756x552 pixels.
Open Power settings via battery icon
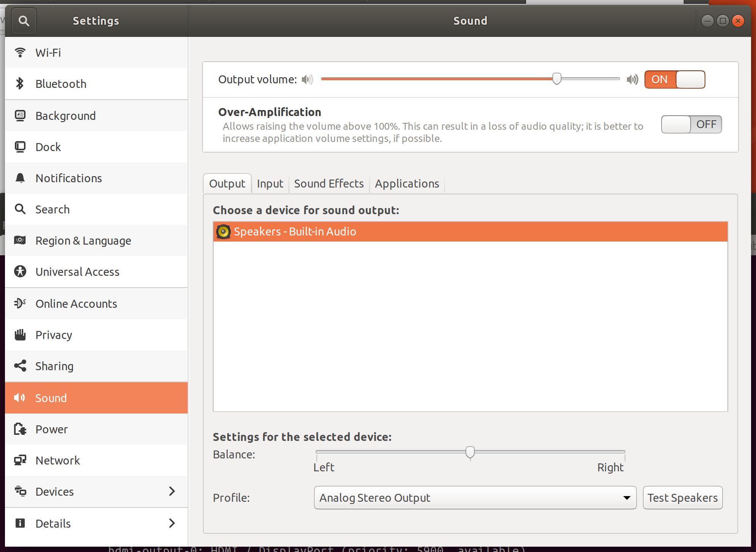tap(20, 429)
